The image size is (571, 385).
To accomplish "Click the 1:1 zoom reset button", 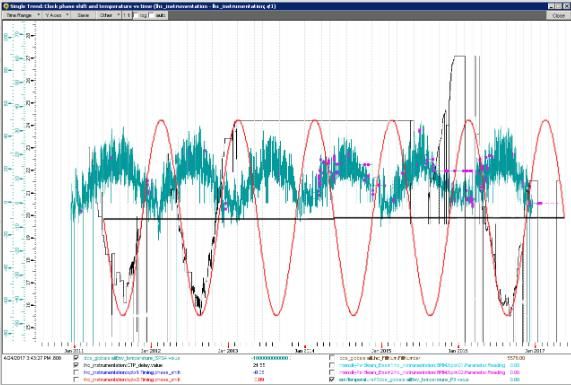I will tap(126, 15).
